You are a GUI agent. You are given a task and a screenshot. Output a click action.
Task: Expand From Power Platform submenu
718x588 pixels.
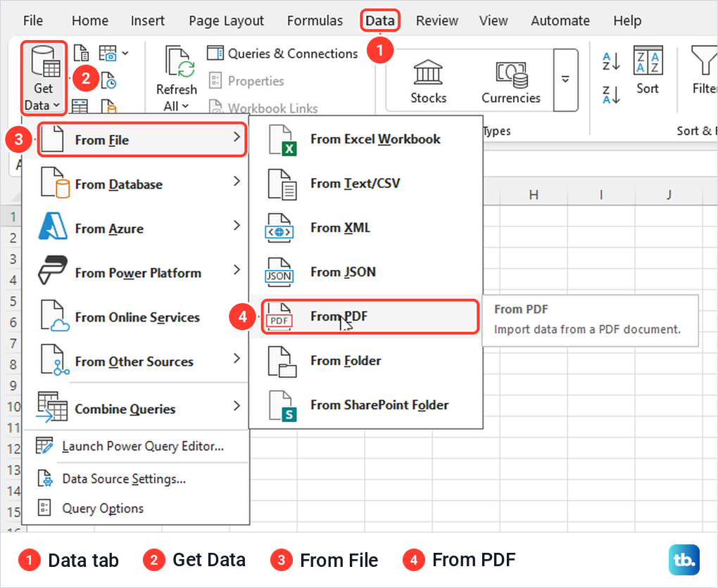pyautogui.click(x=136, y=272)
